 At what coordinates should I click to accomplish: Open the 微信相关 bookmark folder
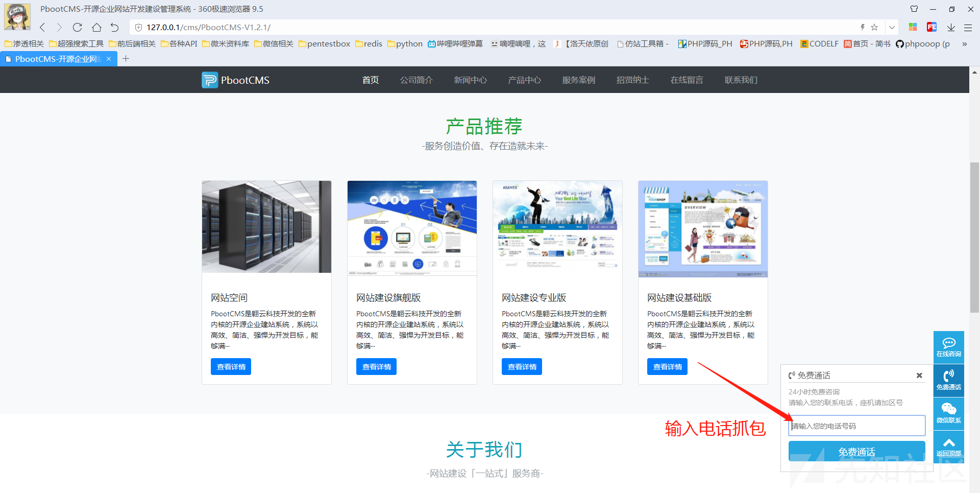(x=274, y=44)
